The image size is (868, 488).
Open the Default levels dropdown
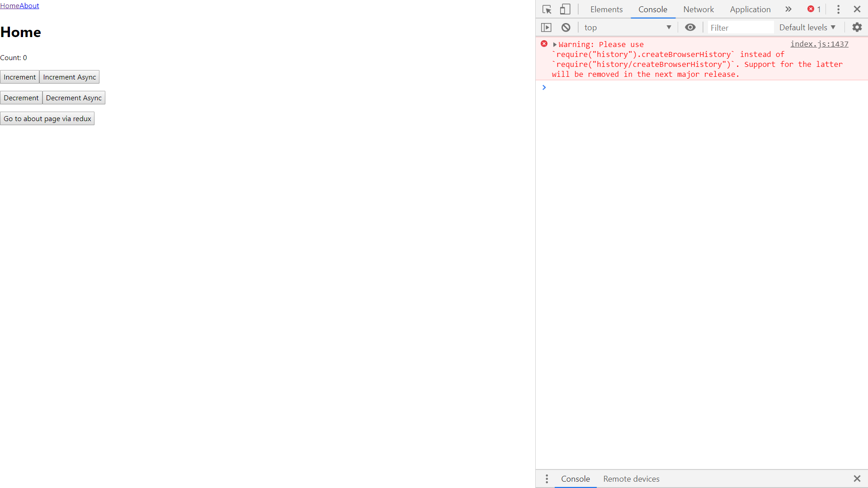[807, 28]
